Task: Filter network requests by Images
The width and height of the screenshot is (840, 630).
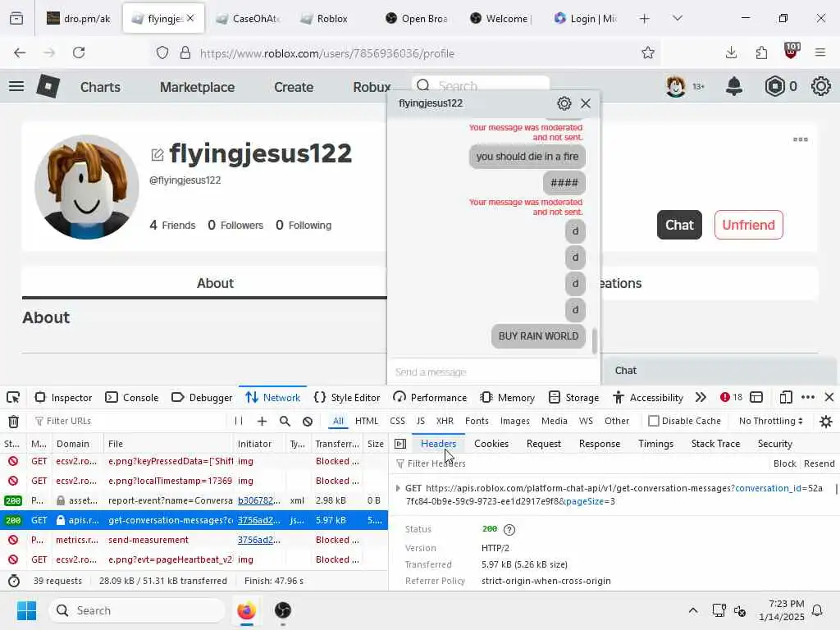Action: tap(515, 421)
